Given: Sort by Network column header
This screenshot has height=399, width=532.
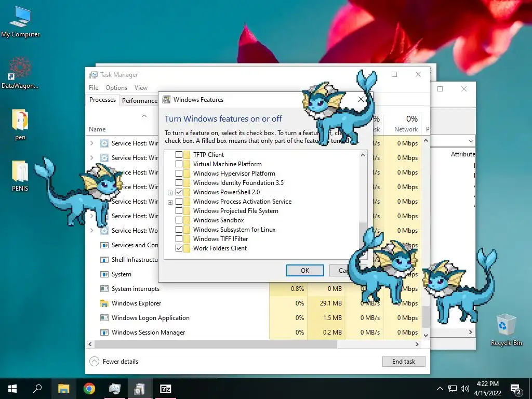Looking at the screenshot, I should [403, 124].
